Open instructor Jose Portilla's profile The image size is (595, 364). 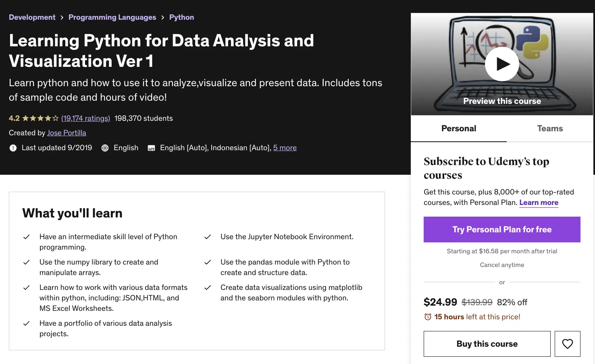click(67, 133)
